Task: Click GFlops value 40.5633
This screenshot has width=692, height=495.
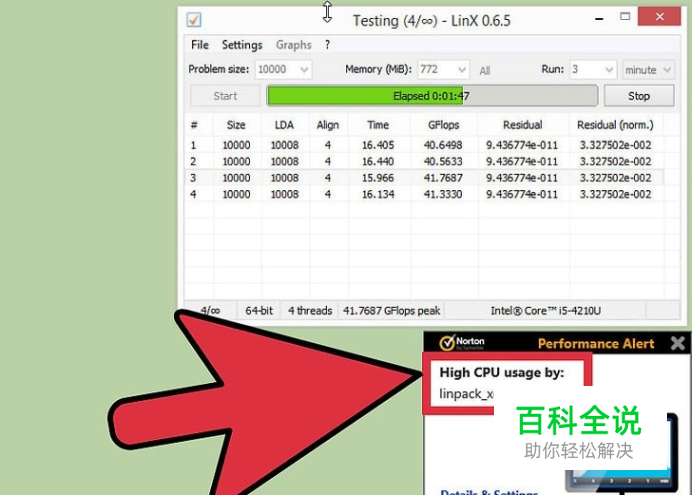Action: pos(443,161)
